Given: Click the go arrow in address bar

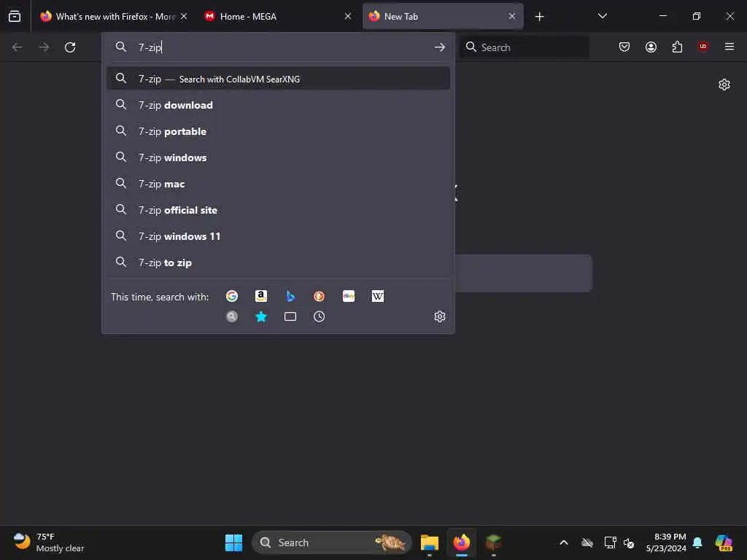Looking at the screenshot, I should (440, 47).
